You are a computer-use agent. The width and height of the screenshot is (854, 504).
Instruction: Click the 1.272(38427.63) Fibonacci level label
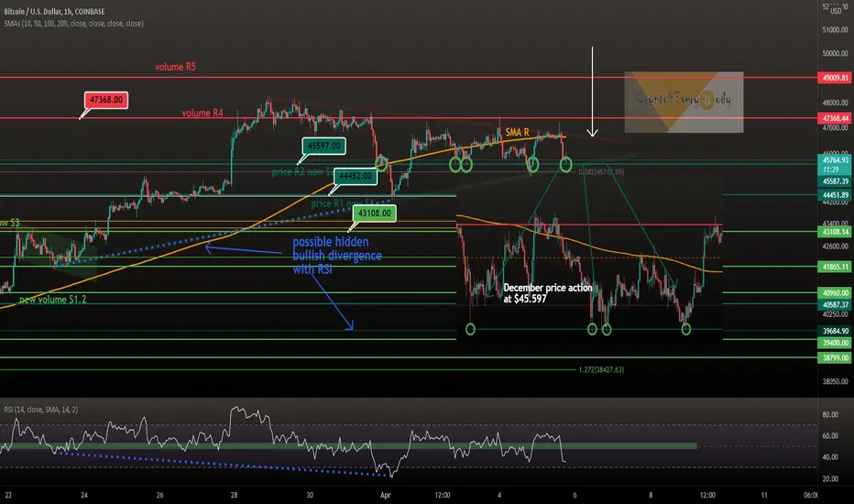coord(601,369)
